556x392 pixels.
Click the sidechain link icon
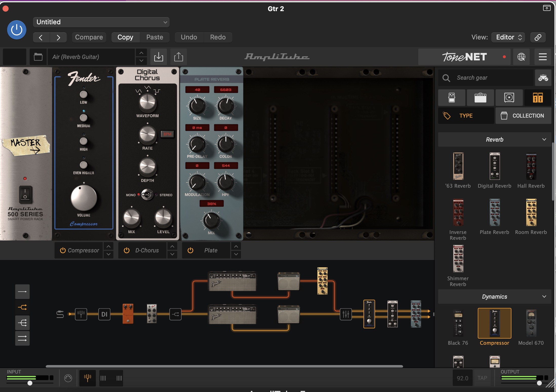[538, 37]
